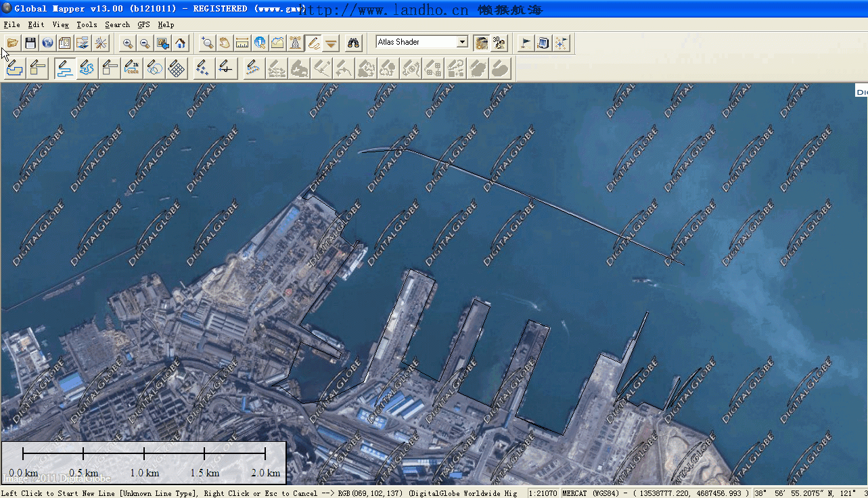This screenshot has width=868, height=498.
Task: Click the GPS flag waypoint icon
Action: [x=526, y=43]
